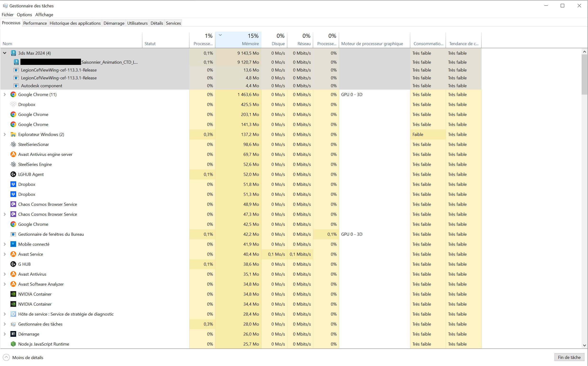Open the Fichier menu

[x=8, y=15]
